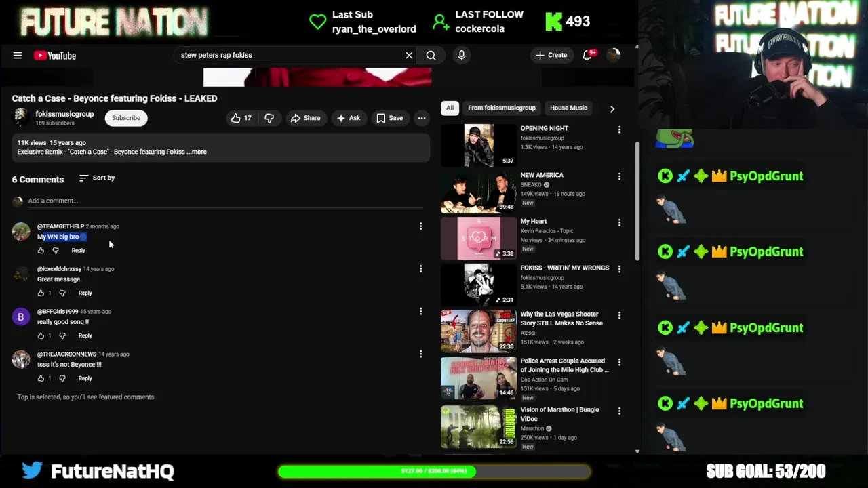
Task: Open the fokissmusicgroup channel name
Action: pyautogui.click(x=64, y=114)
